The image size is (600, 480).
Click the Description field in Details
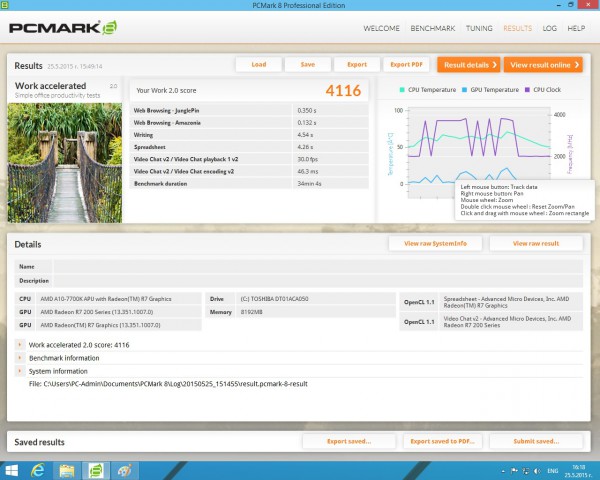tap(318, 281)
